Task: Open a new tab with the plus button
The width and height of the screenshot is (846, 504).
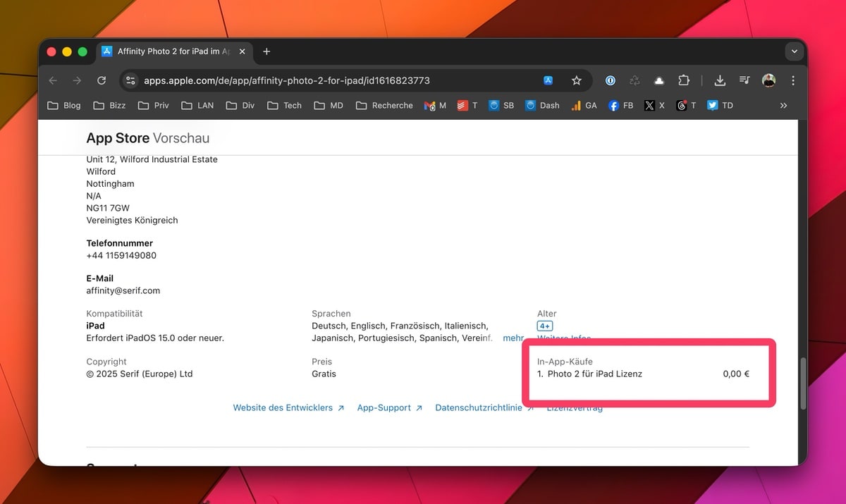Action: (x=266, y=51)
